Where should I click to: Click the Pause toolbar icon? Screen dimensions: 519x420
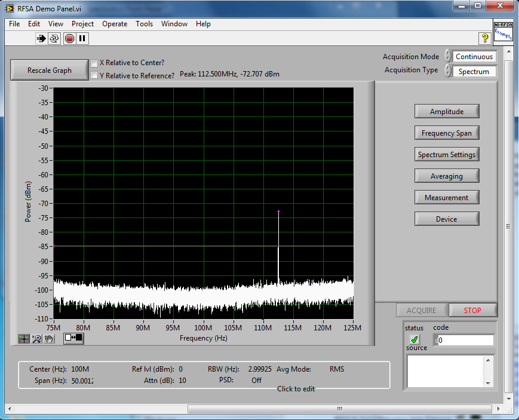[82, 38]
